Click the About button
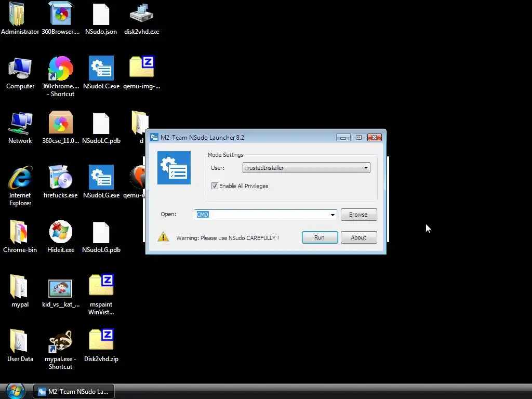The width and height of the screenshot is (532, 399). pos(358,237)
